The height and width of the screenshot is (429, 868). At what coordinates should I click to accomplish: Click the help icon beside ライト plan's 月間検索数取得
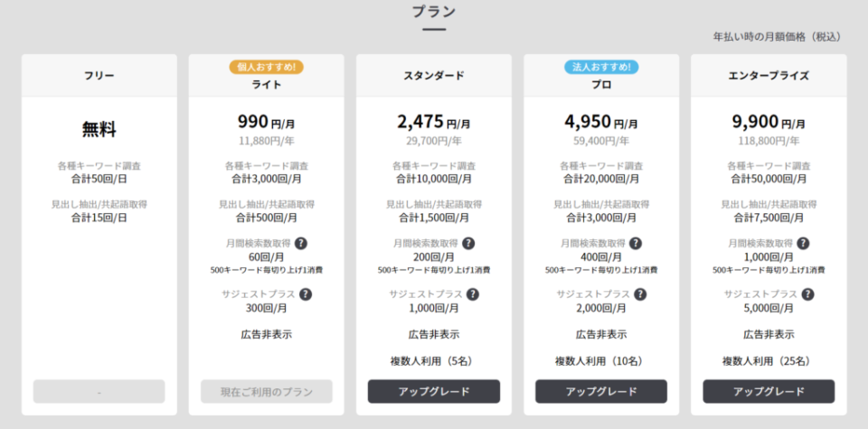[301, 243]
